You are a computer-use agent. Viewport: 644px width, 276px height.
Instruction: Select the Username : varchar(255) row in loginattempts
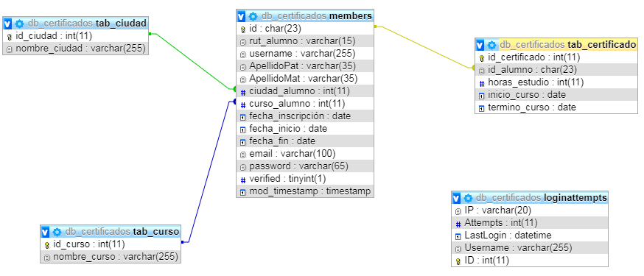tap(529, 248)
